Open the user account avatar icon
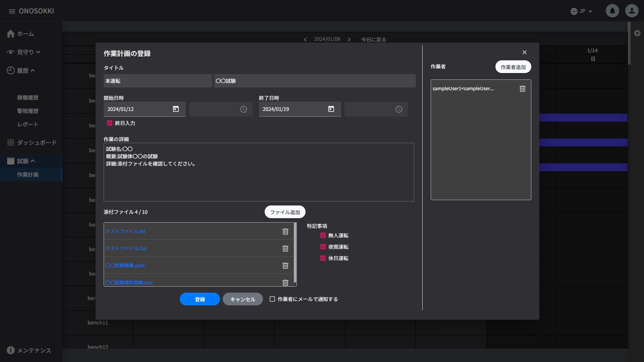Screen dimensions: 644x362 point(632,11)
